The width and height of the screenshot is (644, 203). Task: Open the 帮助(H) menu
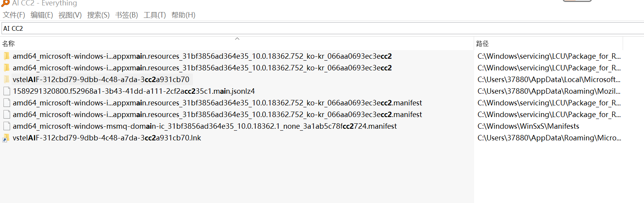click(184, 15)
